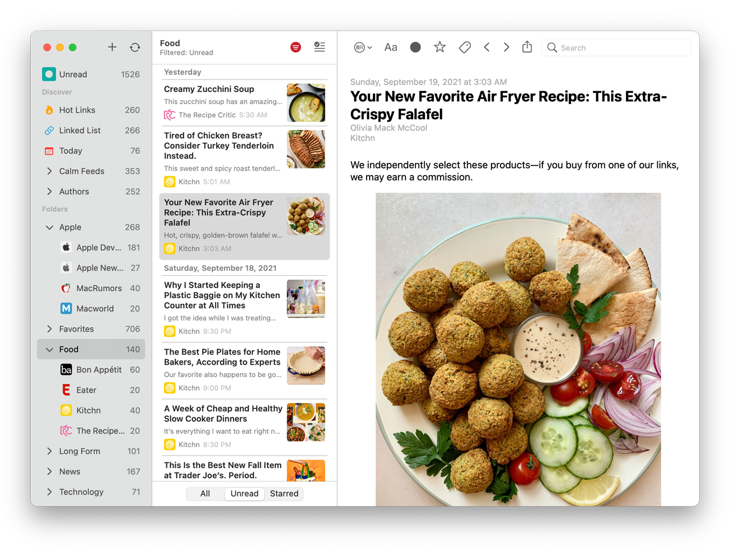
Task: Open the Turkey Tenderloin article
Action: [245, 159]
